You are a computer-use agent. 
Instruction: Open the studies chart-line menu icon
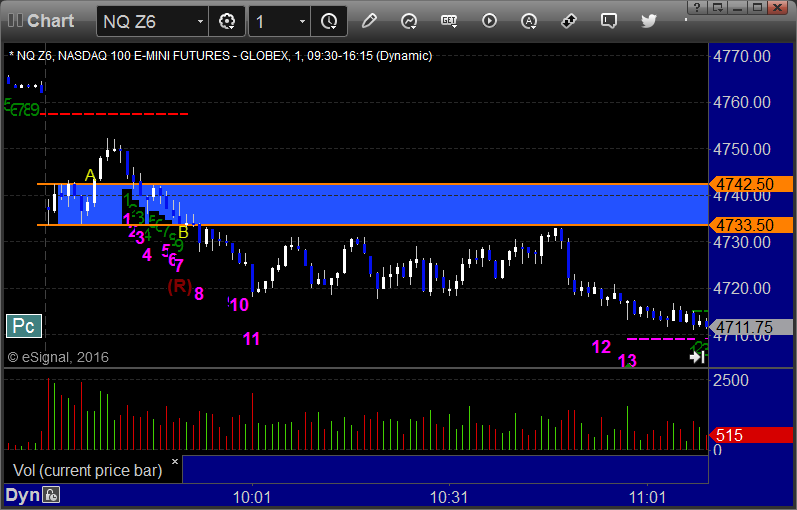pyautogui.click(x=409, y=21)
